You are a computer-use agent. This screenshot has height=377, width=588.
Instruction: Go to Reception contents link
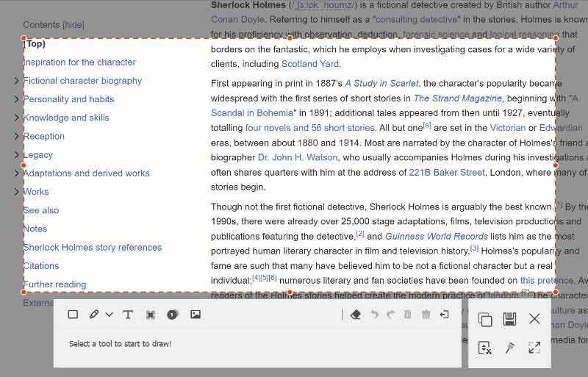[44, 136]
